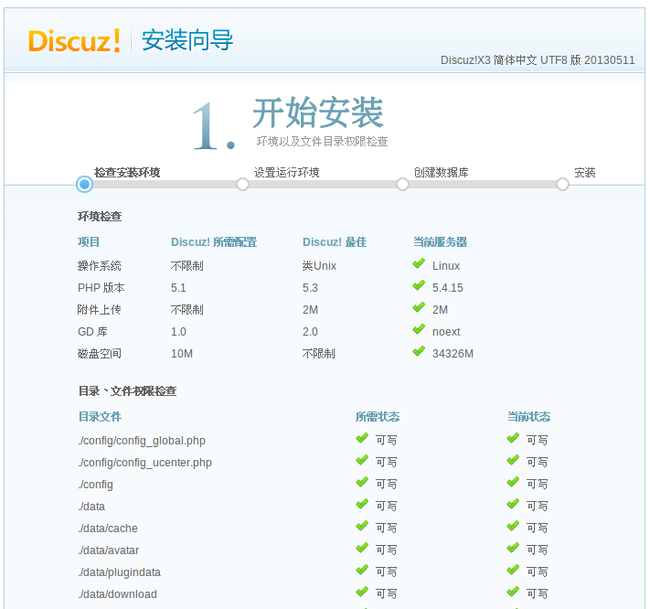Click the 当前状态 column header

point(529,417)
